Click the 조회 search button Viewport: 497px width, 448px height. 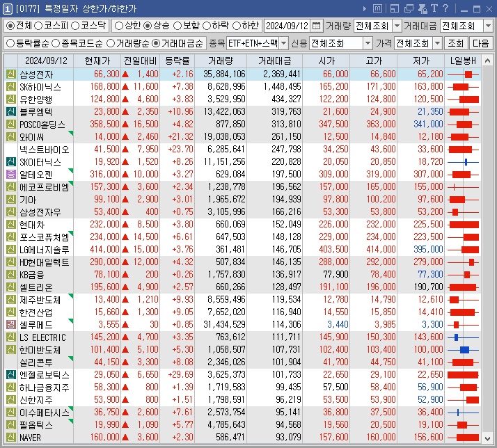coord(456,43)
